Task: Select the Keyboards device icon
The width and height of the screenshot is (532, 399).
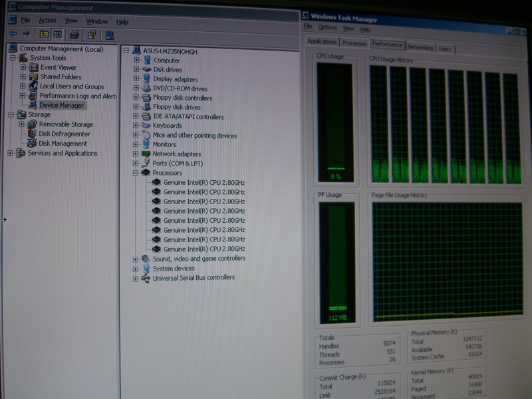Action: click(x=146, y=125)
